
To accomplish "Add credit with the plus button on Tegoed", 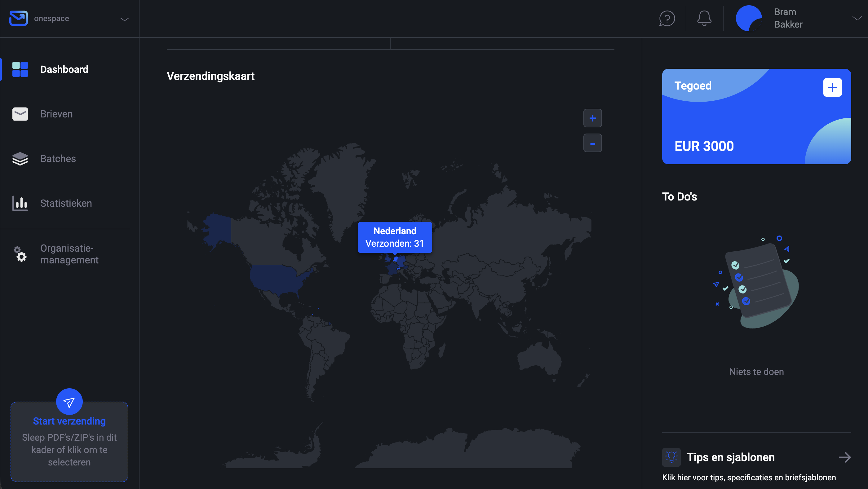I will tap(833, 87).
